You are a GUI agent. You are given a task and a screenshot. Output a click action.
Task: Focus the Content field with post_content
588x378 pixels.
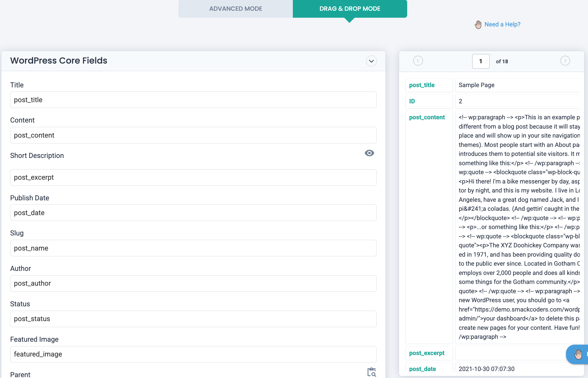193,135
